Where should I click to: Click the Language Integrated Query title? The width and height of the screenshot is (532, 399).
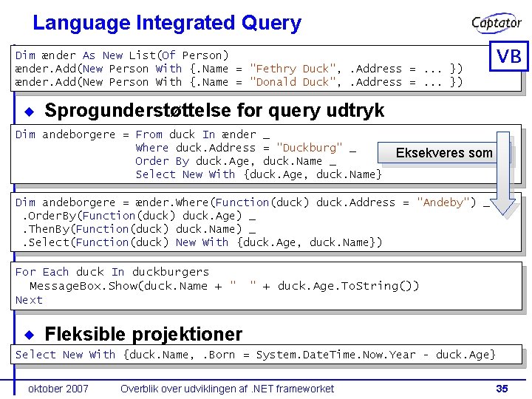pos(167,23)
